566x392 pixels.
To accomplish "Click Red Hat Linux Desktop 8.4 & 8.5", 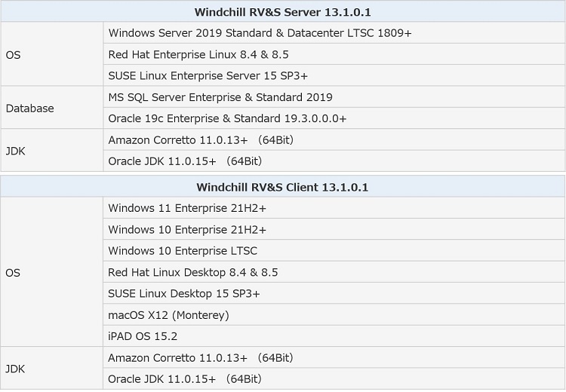I will (193, 272).
